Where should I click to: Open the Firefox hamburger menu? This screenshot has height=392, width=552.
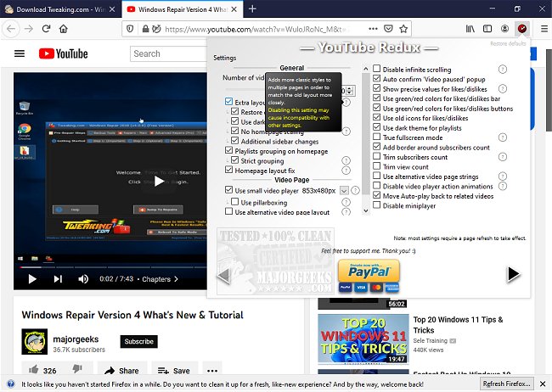click(x=544, y=29)
